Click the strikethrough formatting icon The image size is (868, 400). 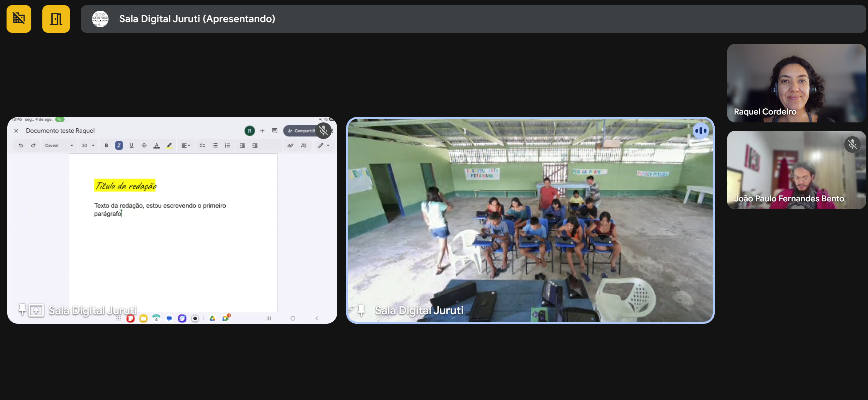[144, 146]
